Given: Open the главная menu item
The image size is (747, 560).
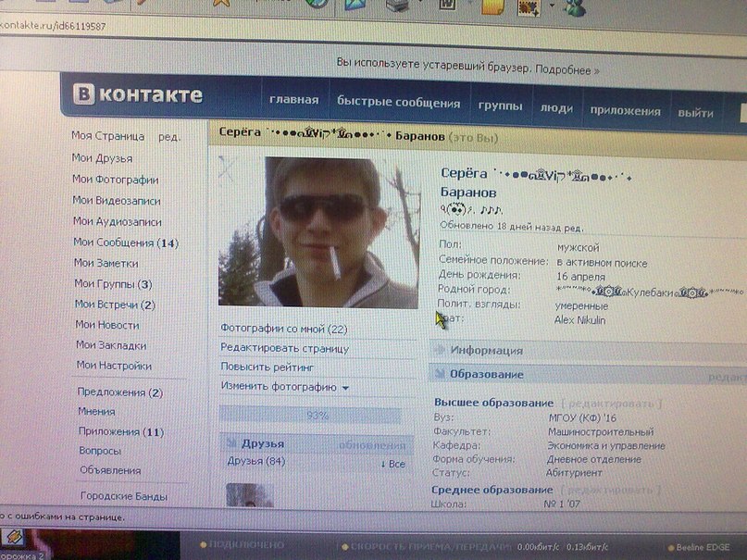Looking at the screenshot, I should tap(294, 100).
